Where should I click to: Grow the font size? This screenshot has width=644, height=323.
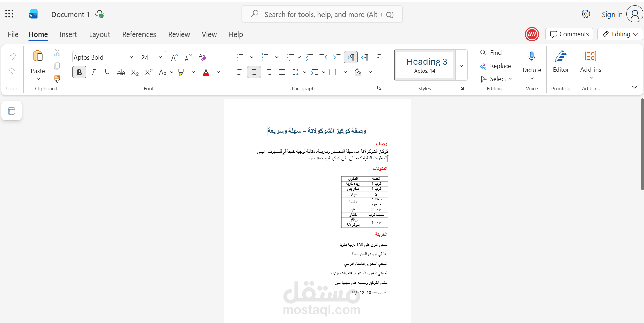click(174, 57)
